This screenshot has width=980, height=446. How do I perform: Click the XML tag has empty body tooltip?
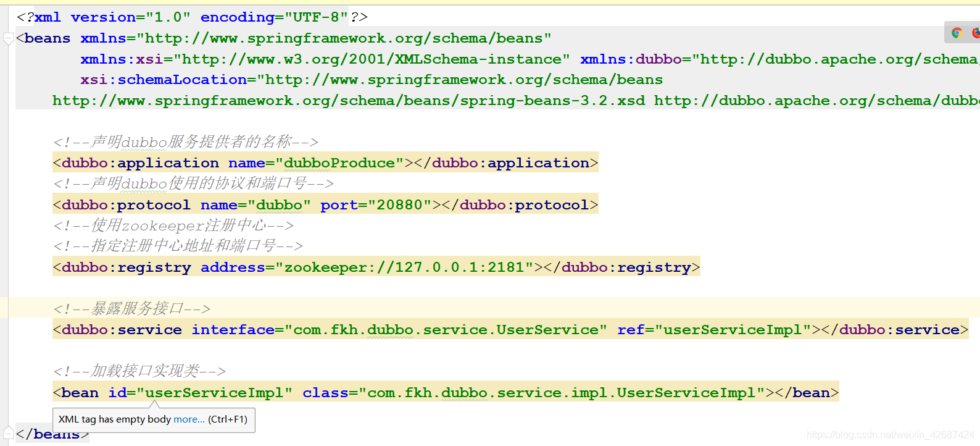coord(154,419)
